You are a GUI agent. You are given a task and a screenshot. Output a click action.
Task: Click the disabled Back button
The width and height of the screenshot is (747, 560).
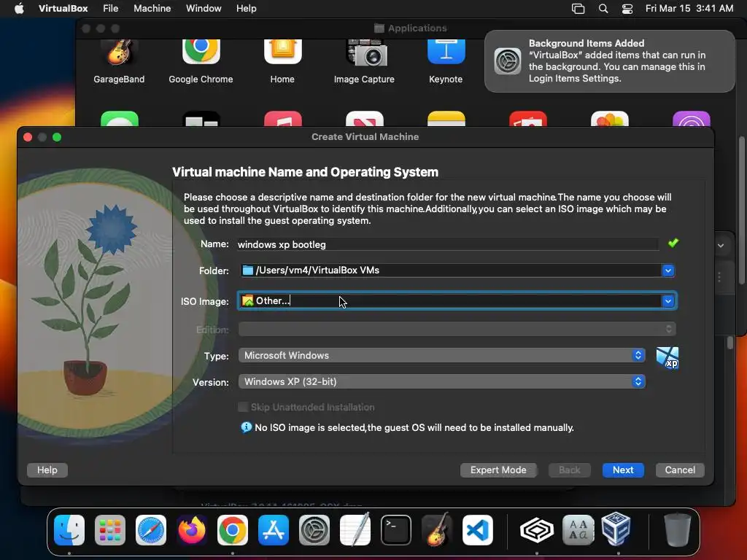pos(569,470)
